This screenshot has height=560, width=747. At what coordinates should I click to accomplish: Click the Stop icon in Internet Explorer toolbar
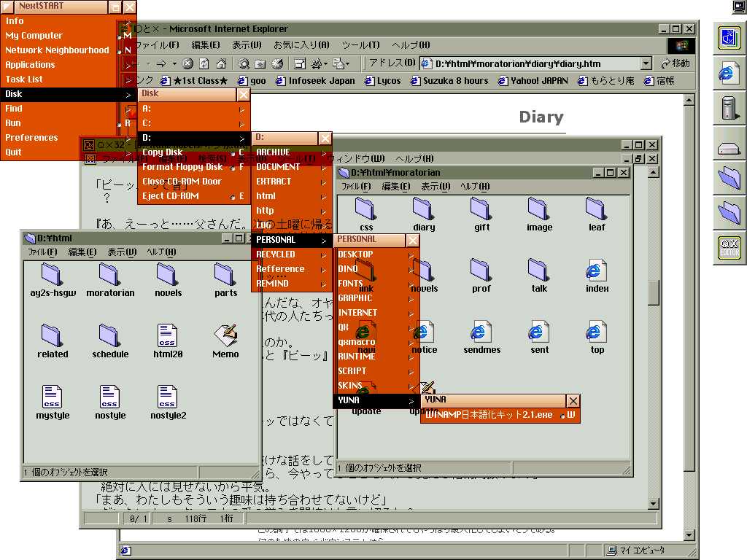(187, 63)
